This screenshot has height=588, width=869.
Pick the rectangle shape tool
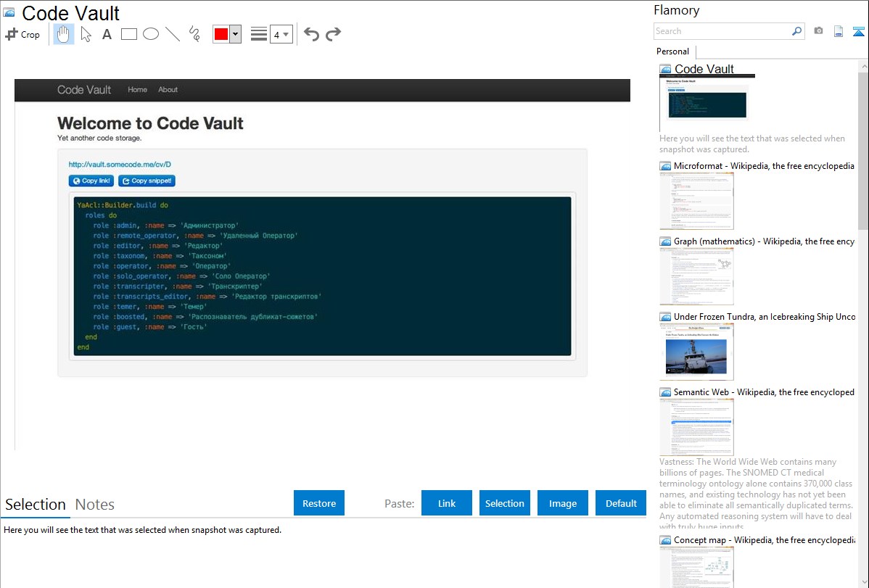(129, 34)
